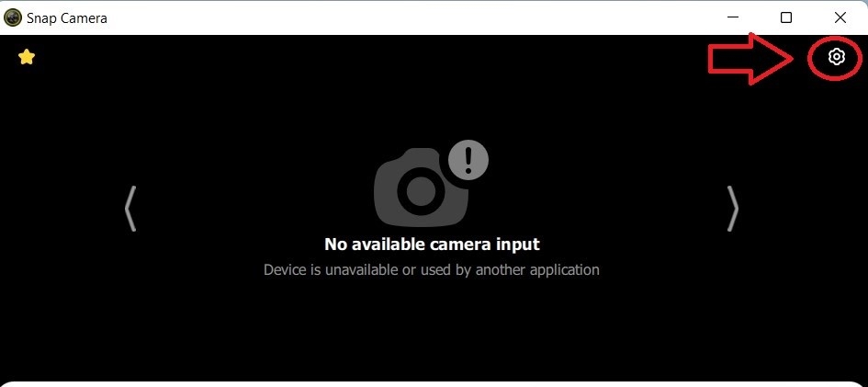Click the white panel edge at the bottom
868x387 pixels.
point(434,383)
